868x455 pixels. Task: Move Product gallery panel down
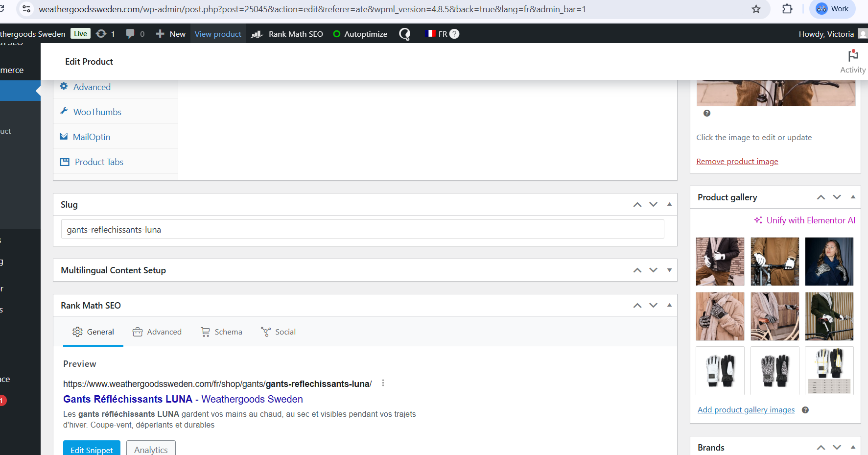point(837,197)
